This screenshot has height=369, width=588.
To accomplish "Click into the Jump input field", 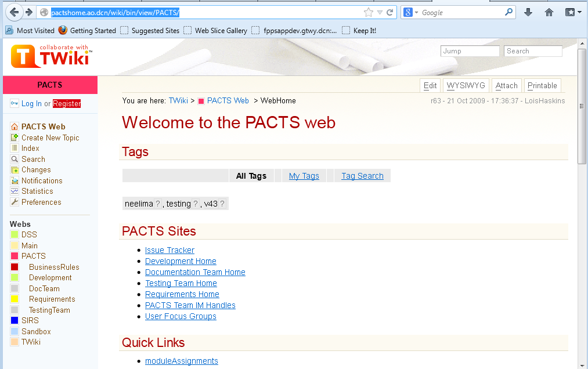I will [470, 51].
